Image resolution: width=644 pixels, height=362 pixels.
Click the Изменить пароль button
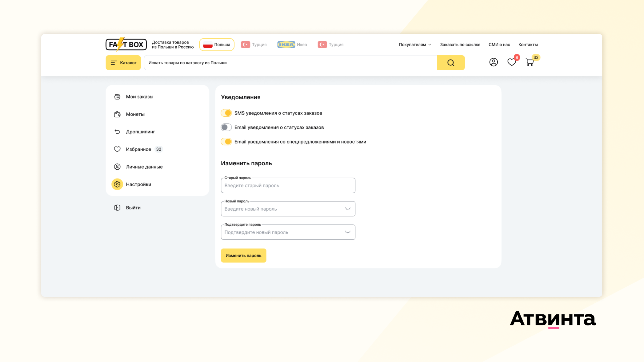[x=243, y=255]
